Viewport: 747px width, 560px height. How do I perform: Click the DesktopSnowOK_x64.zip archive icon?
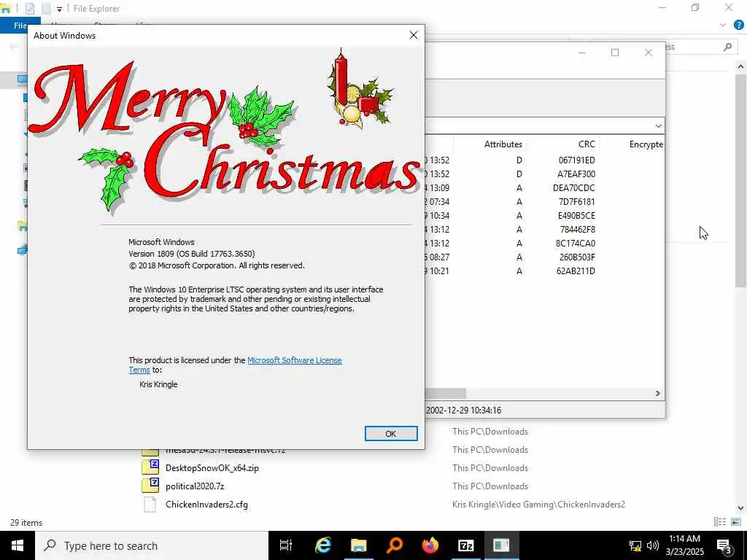coord(150,467)
